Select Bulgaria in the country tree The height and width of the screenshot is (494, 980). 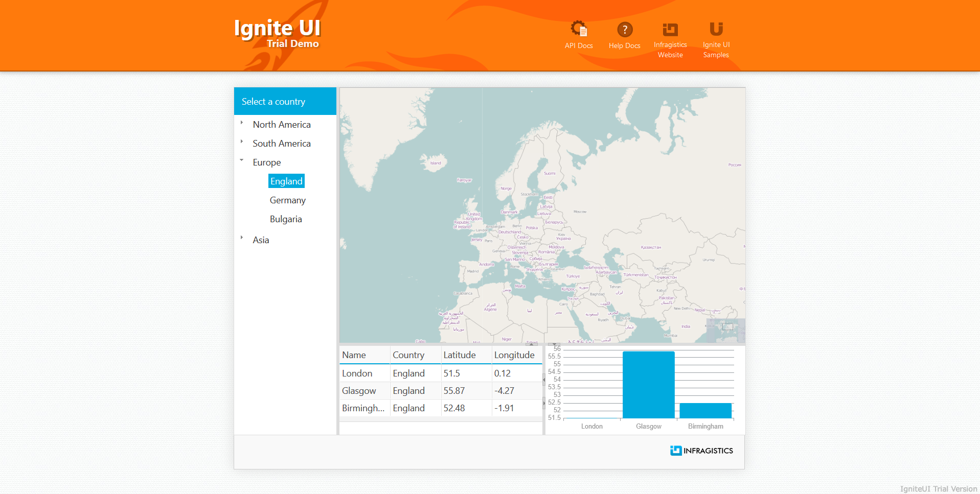click(x=286, y=219)
